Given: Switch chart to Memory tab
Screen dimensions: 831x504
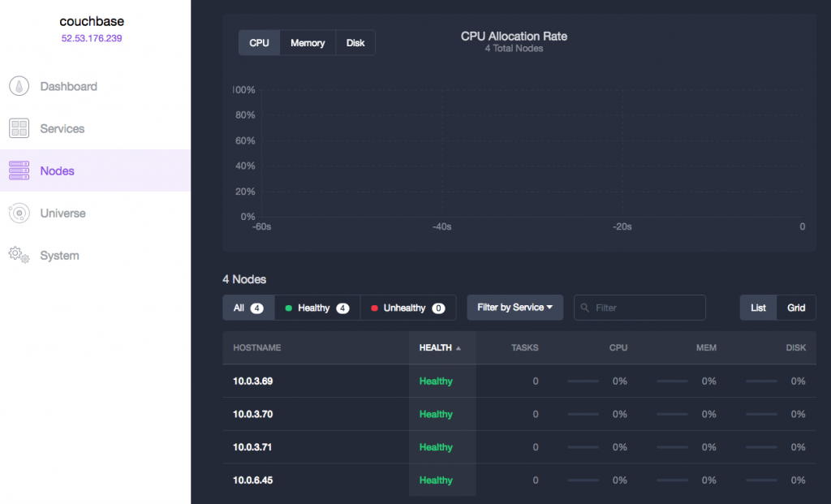Looking at the screenshot, I should [x=308, y=43].
